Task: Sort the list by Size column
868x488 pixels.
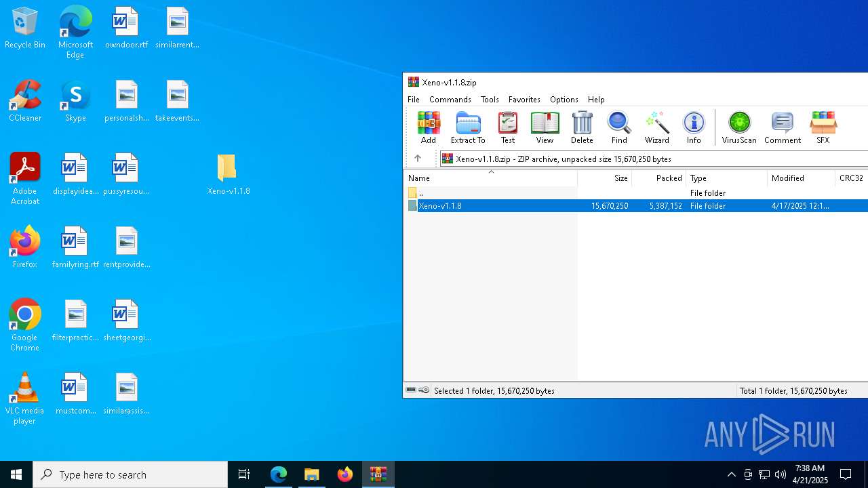Action: [x=605, y=178]
